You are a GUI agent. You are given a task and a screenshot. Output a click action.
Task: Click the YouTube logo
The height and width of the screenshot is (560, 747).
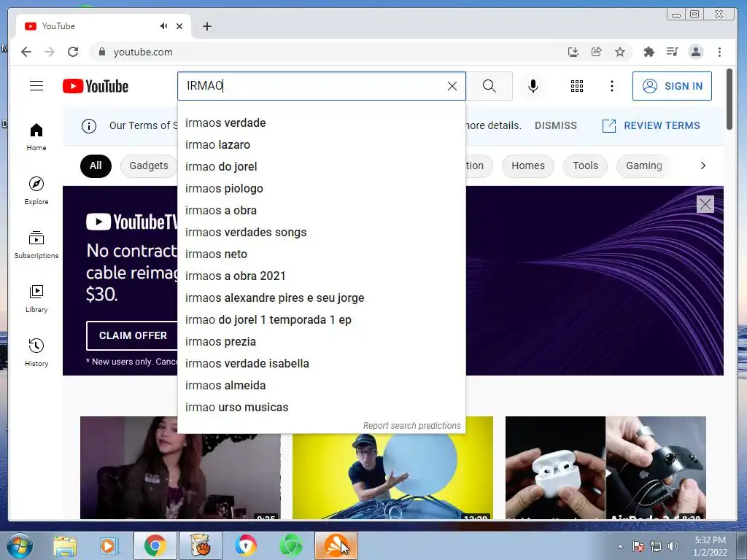coord(96,86)
